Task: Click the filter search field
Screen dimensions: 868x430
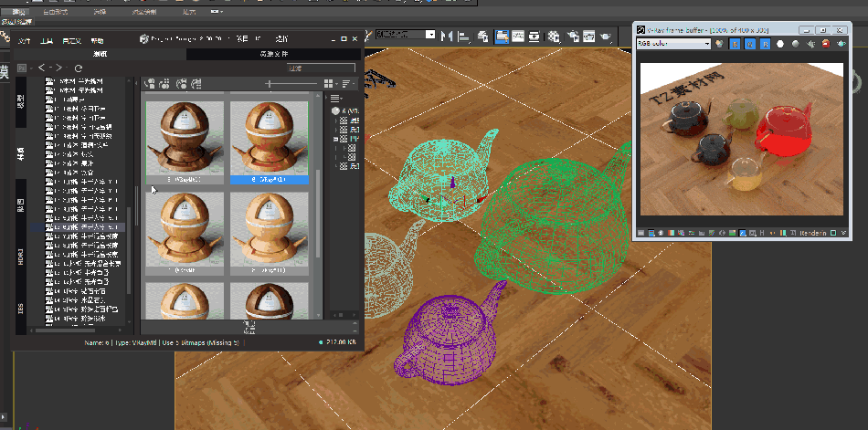Action: pyautogui.click(x=320, y=68)
